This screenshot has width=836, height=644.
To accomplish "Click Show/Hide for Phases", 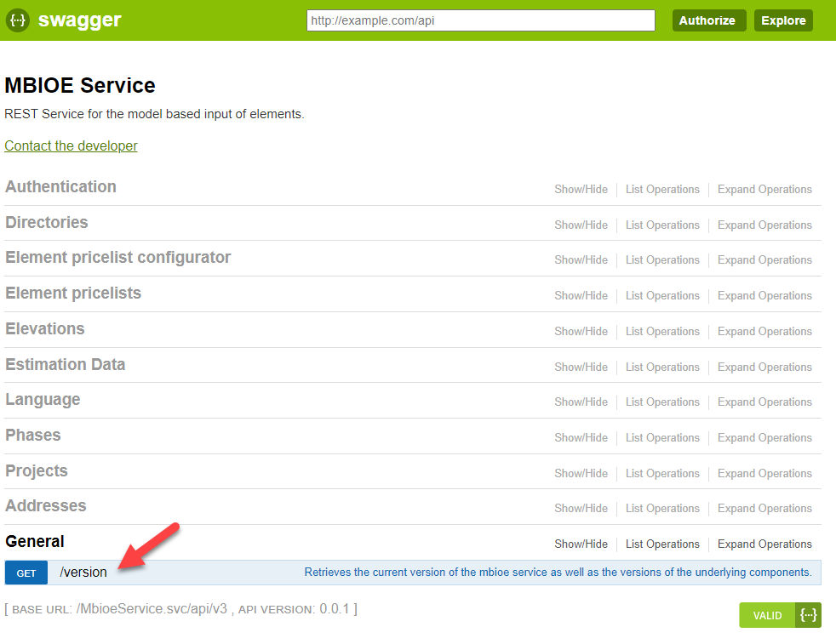I will [581, 438].
